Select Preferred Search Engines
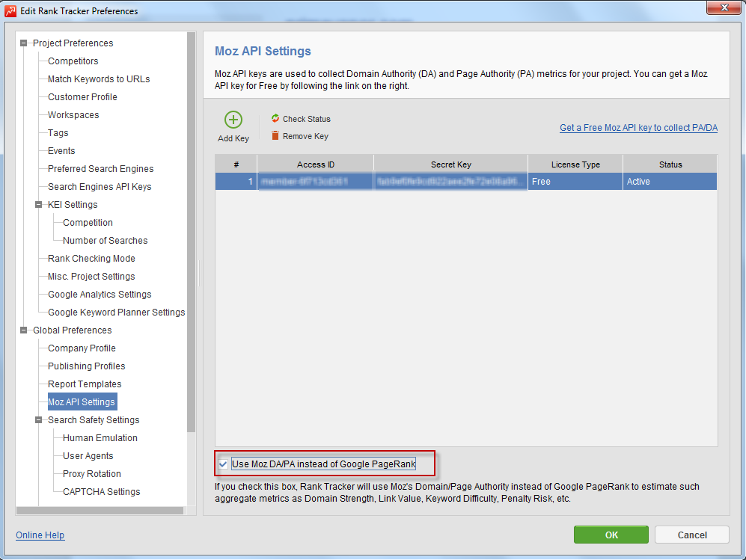The width and height of the screenshot is (746, 560). pos(100,169)
